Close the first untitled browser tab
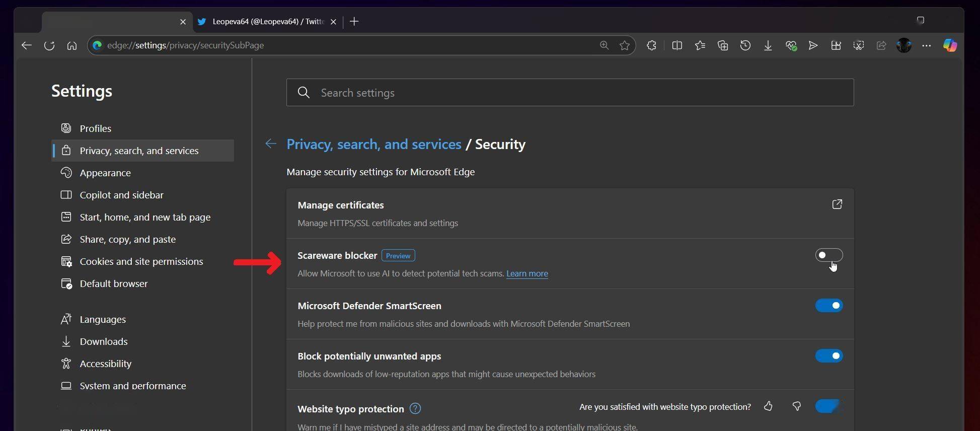The height and width of the screenshot is (431, 980). coord(183,22)
